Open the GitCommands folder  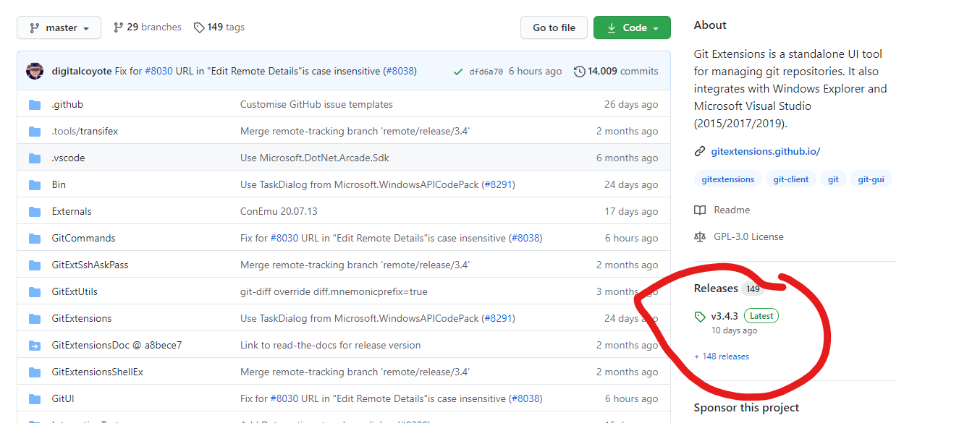pos(83,238)
